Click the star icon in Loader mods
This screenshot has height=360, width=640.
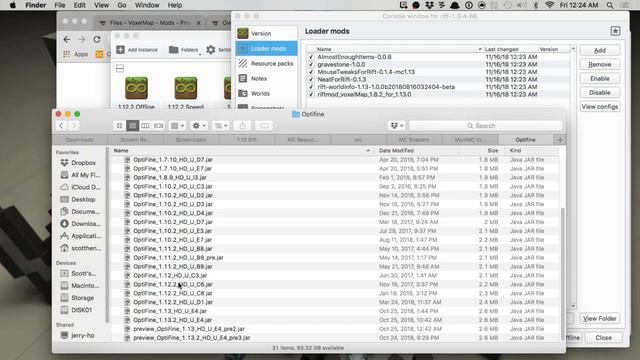coord(615,31)
